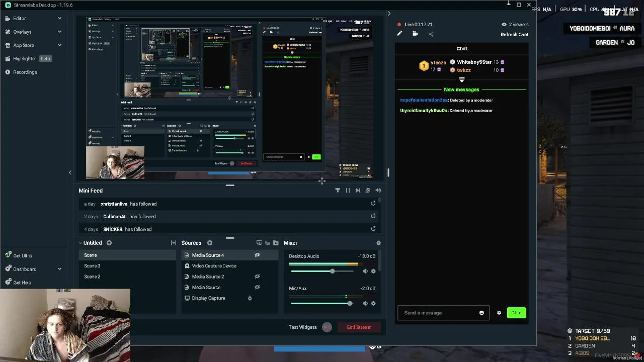Open the chat settings gear

coord(499,313)
